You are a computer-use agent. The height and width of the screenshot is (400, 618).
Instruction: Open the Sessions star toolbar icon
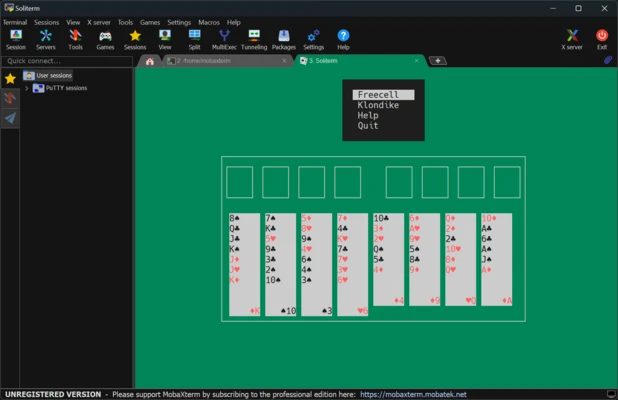[x=135, y=40]
